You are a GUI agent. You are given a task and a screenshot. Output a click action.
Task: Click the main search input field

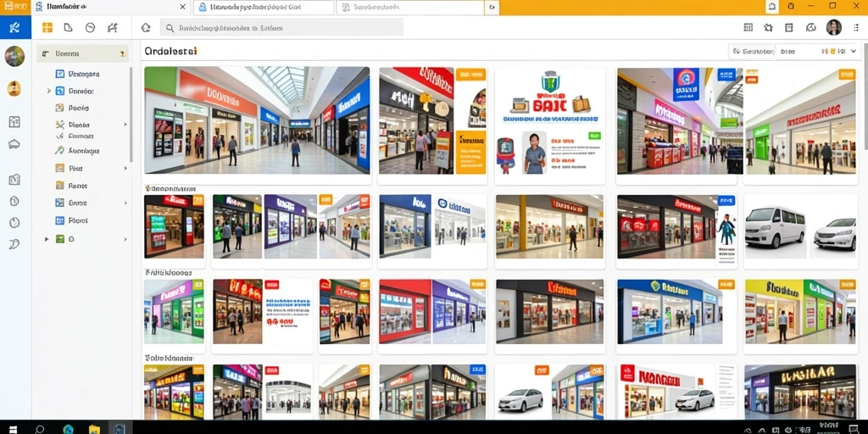pyautogui.click(x=281, y=28)
